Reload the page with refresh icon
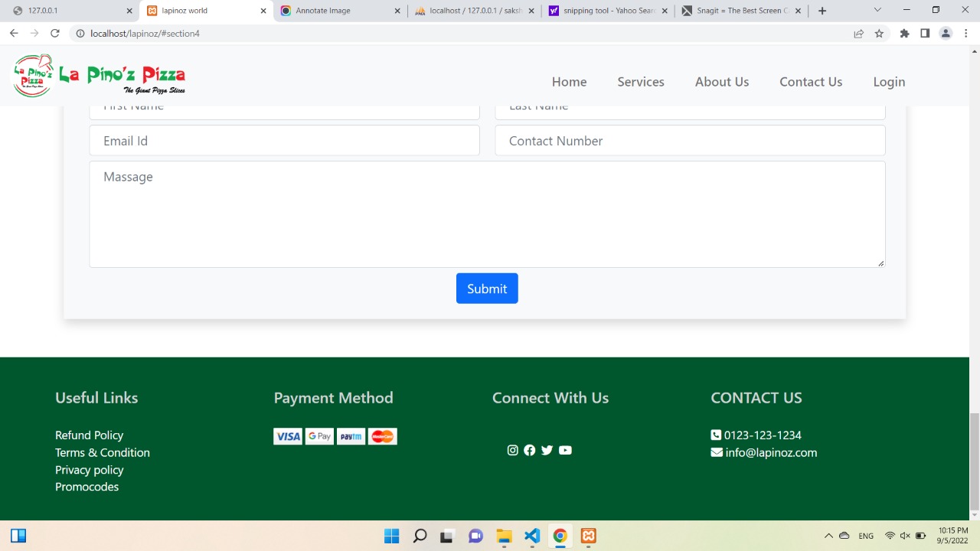 coord(54,33)
